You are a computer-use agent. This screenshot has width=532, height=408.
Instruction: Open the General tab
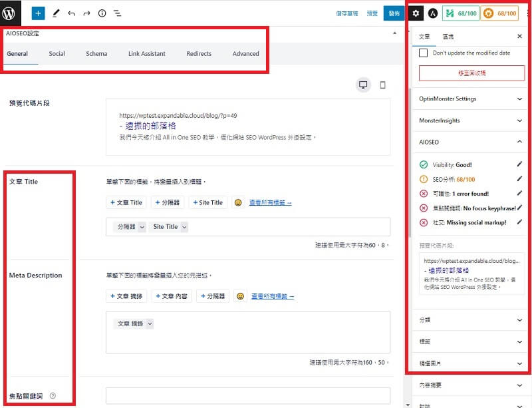tap(17, 54)
